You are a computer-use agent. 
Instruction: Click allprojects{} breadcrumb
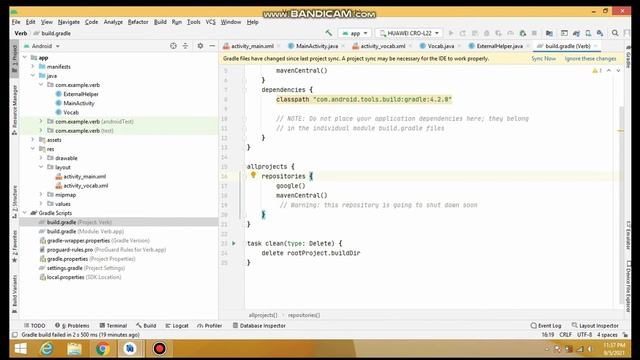[x=263, y=315]
